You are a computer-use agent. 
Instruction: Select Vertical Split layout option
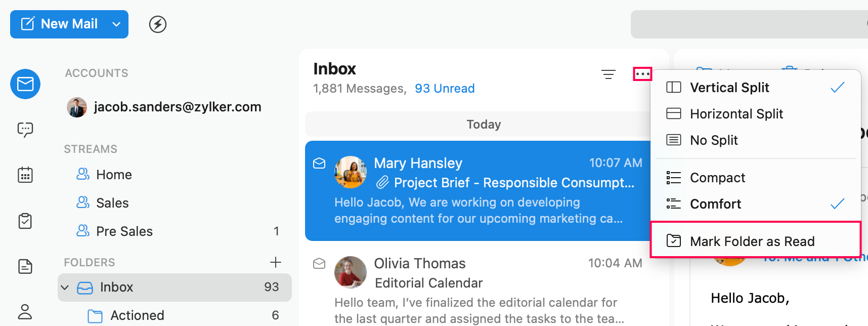[756, 88]
